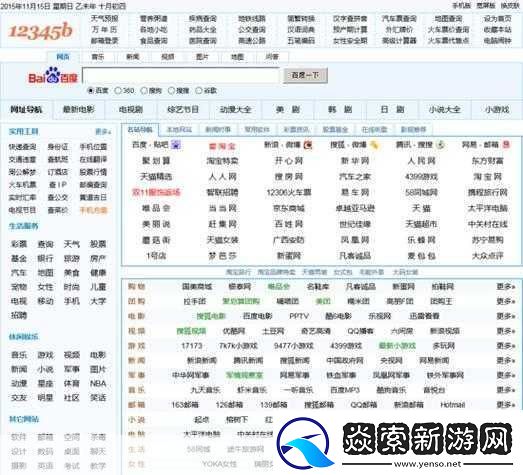The height and width of the screenshot is (475, 523).
Task: Click the Weibo icon beside 新浪·微博
Action: (308, 145)
